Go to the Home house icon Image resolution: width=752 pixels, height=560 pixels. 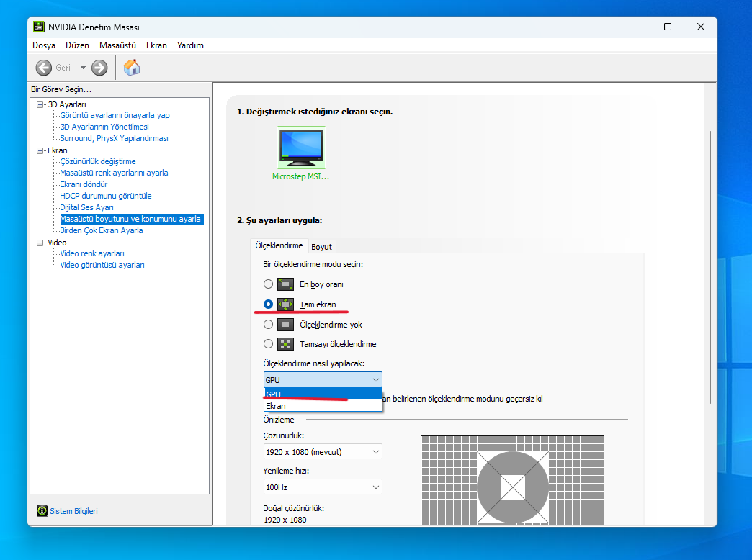132,68
